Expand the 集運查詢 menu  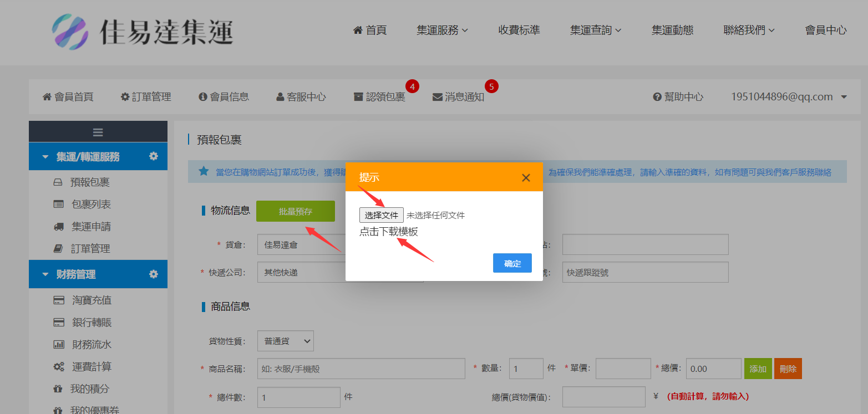[x=596, y=30]
